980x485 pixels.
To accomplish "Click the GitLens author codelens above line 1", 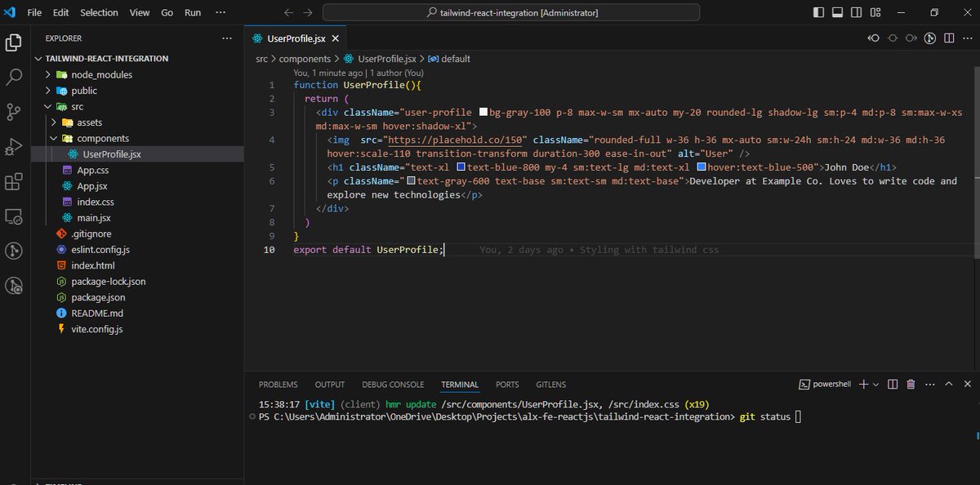I will [x=359, y=72].
